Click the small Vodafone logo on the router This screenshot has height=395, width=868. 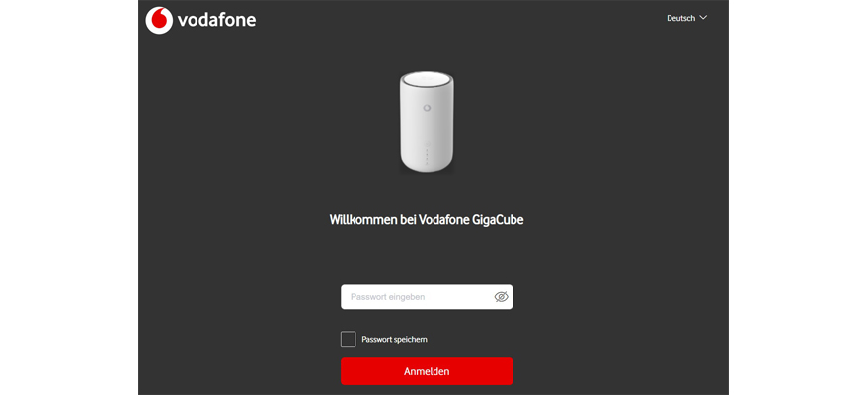click(x=427, y=108)
